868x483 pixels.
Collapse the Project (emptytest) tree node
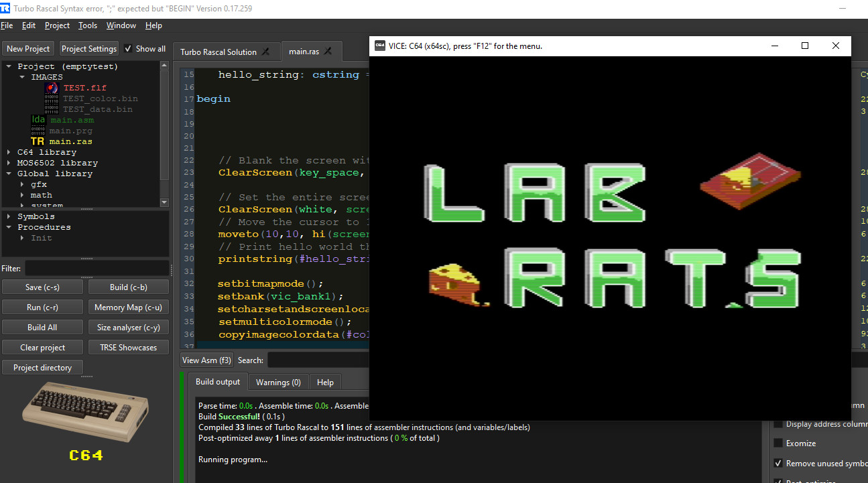pos(9,66)
